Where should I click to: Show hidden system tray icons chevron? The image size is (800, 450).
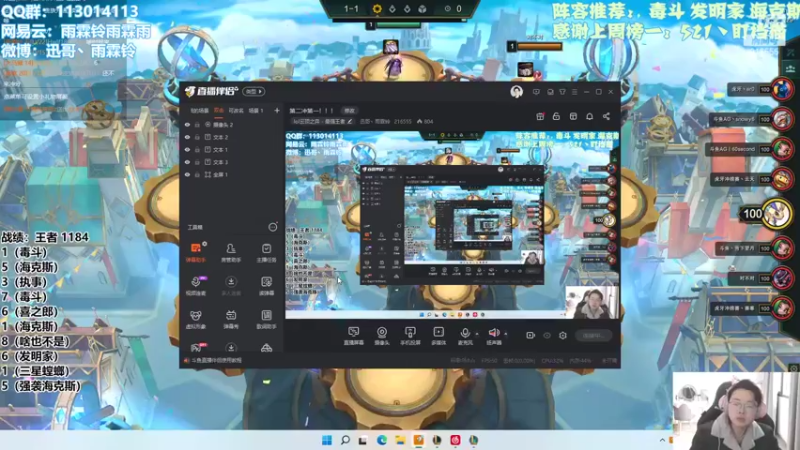click(662, 440)
